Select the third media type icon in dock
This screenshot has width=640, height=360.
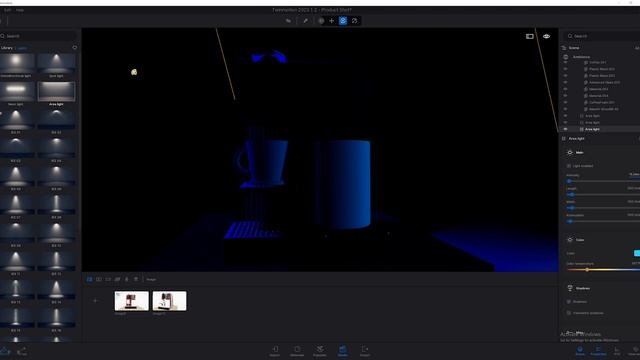coord(108,279)
